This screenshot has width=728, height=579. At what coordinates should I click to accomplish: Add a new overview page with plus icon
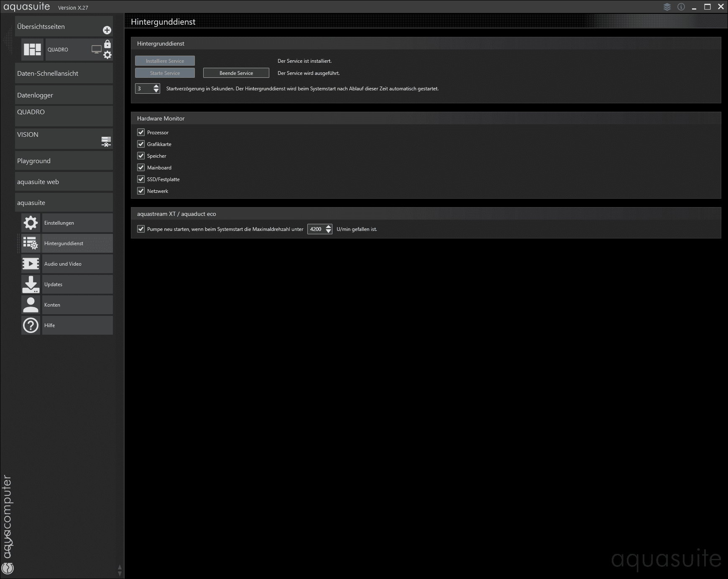pyautogui.click(x=107, y=30)
